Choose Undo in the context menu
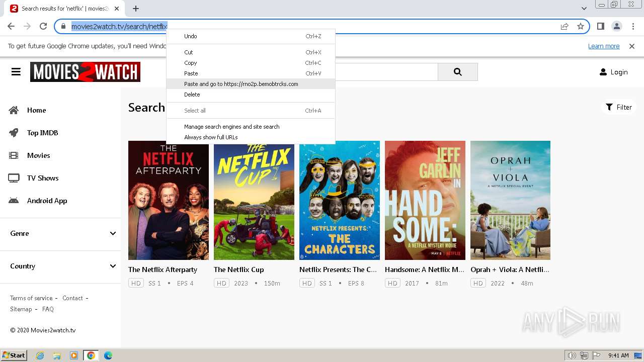The height and width of the screenshot is (362, 644). pos(251,36)
